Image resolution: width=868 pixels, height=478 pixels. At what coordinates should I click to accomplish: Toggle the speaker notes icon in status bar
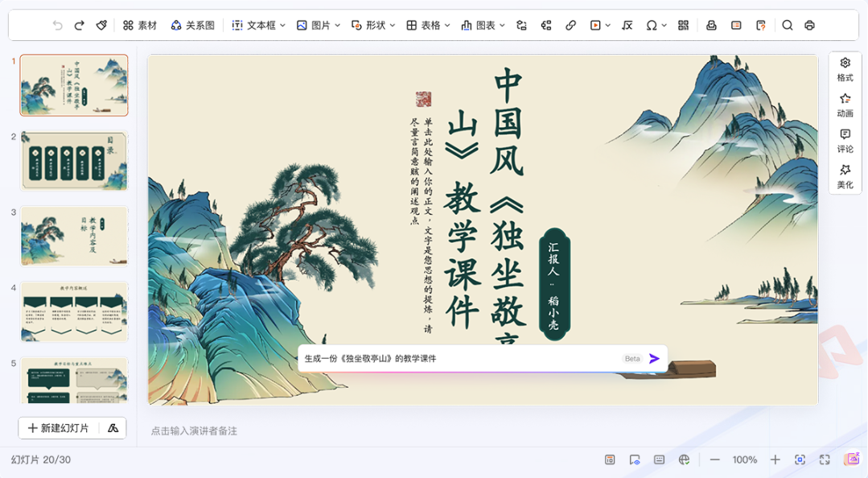pyautogui.click(x=659, y=459)
